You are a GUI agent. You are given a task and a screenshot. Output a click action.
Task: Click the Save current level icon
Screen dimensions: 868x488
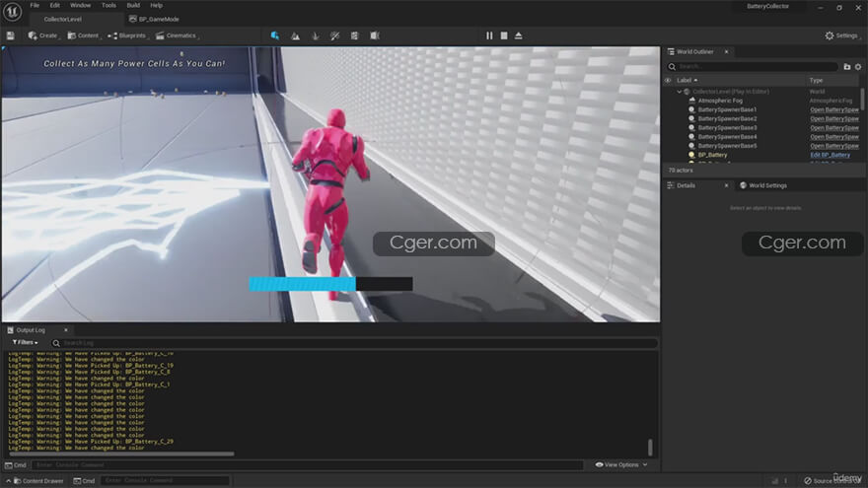(10, 35)
